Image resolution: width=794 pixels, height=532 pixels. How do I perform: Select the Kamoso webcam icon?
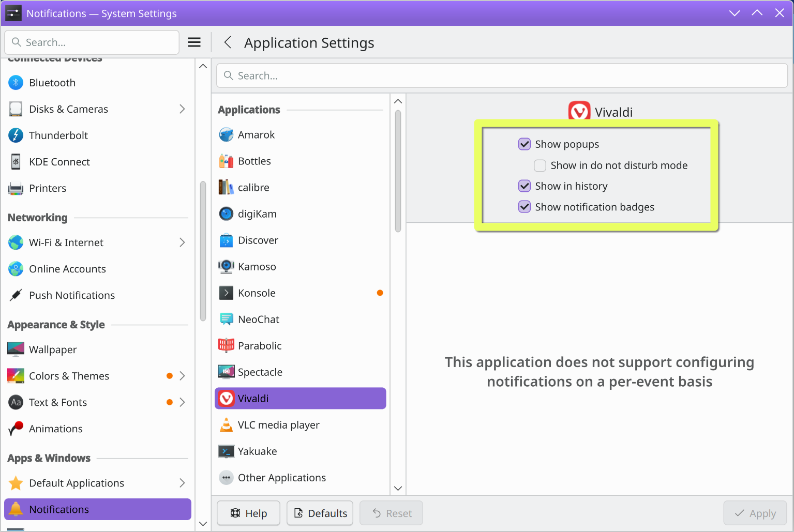pyautogui.click(x=226, y=267)
